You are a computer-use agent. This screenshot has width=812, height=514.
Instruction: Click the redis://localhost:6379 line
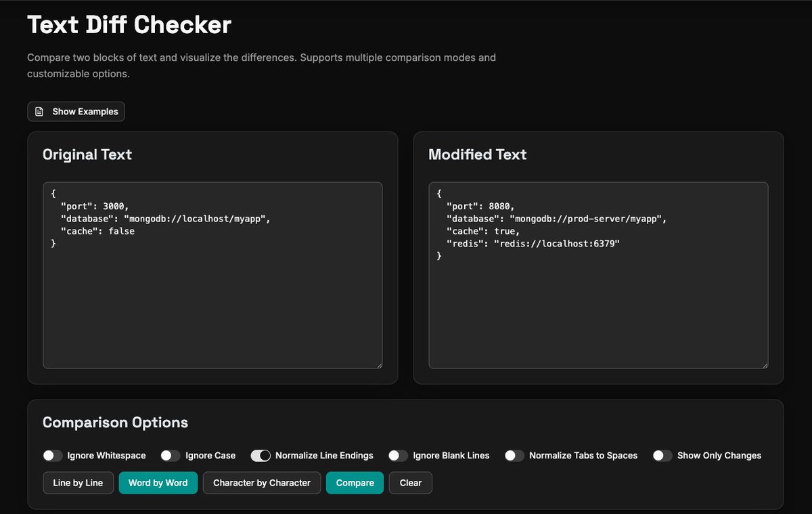click(x=533, y=243)
